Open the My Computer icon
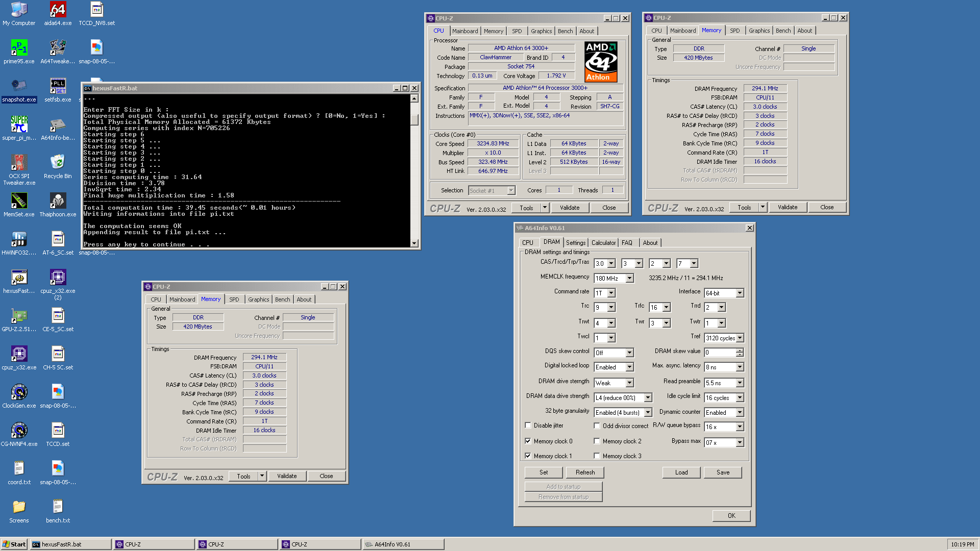 click(x=19, y=14)
